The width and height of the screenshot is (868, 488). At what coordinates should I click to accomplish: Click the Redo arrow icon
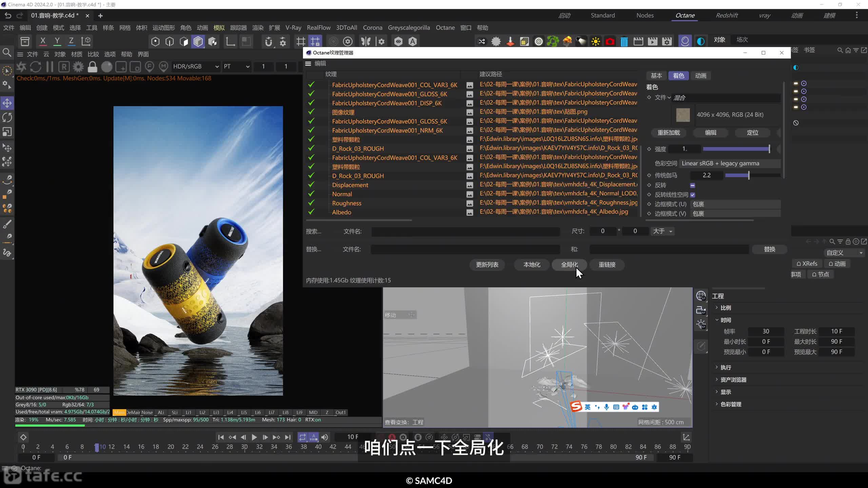[20, 15]
